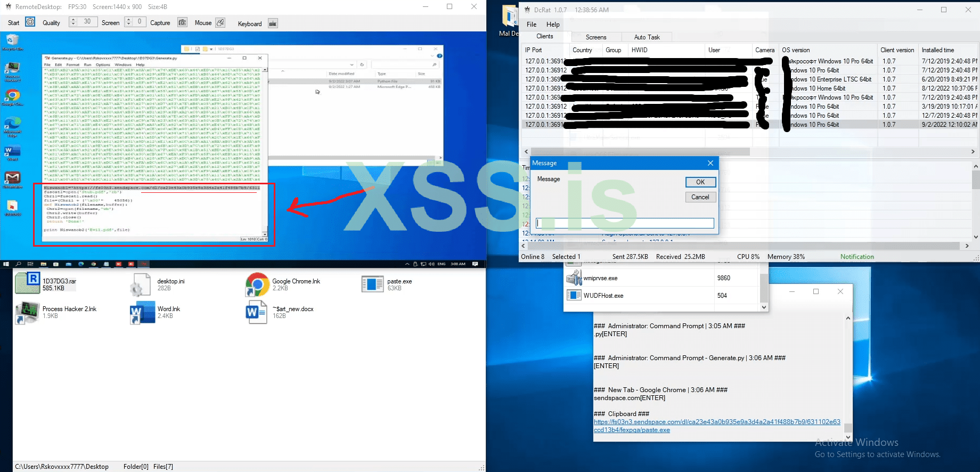The height and width of the screenshot is (472, 980).
Task: Select the 1D37DG3.rar file
Action: point(46,284)
